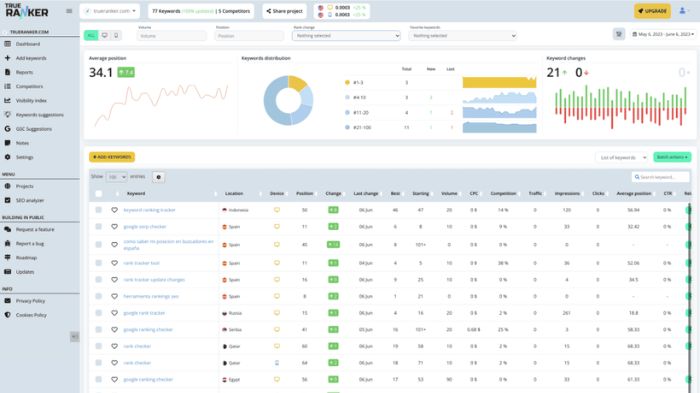Screen dimensions: 700x393
Task: Tick checkbox for herramienta rankings seo row
Action: point(99,296)
